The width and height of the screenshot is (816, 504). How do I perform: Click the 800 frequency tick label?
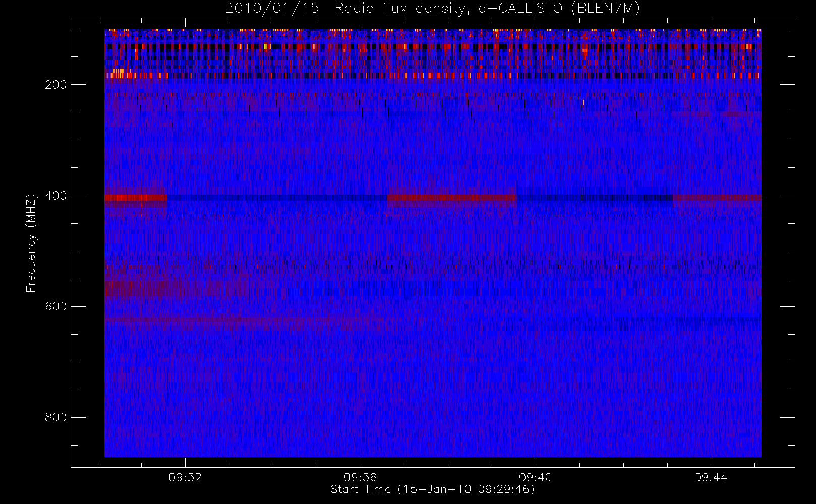pos(56,417)
